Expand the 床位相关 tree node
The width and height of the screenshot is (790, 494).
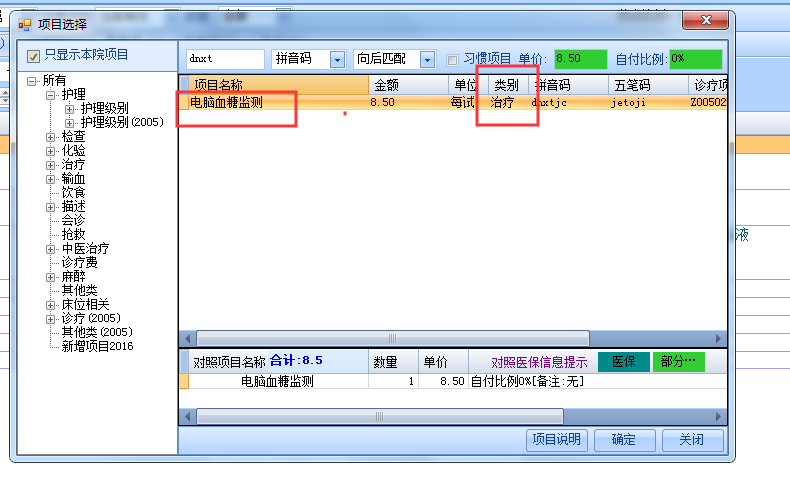pos(50,305)
